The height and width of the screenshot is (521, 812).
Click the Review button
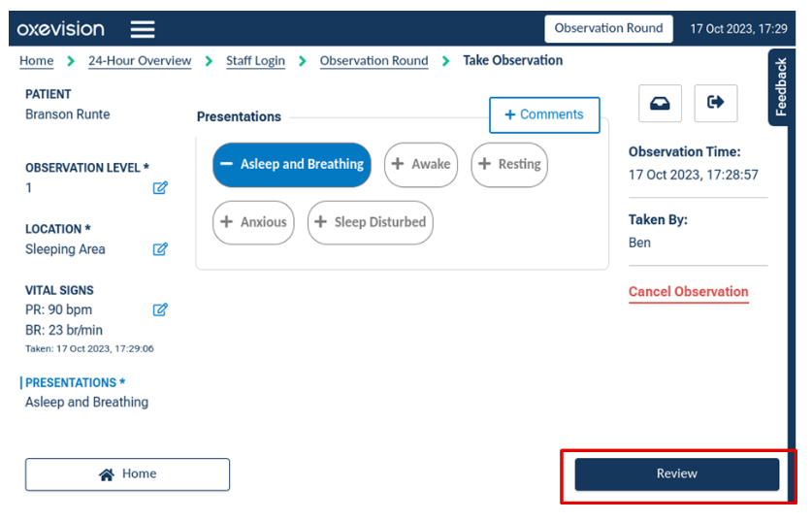point(677,473)
